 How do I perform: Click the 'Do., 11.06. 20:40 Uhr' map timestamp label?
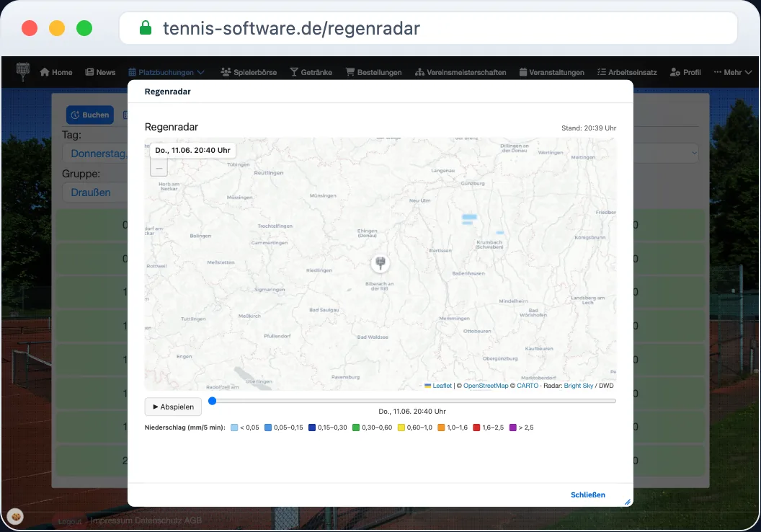point(192,150)
